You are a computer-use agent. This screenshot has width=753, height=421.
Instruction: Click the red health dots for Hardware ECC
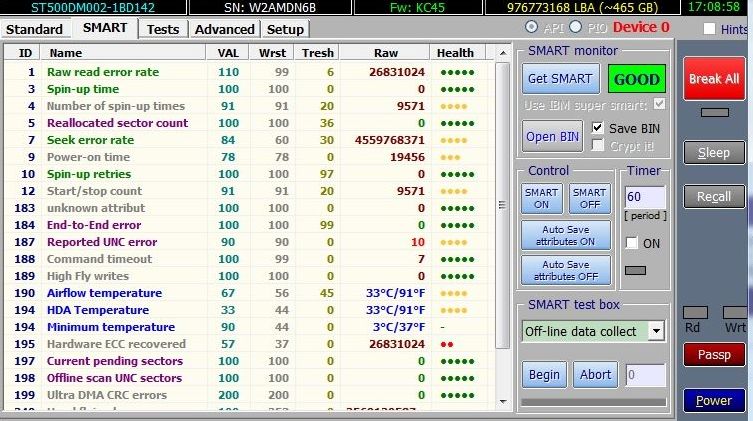coord(447,345)
